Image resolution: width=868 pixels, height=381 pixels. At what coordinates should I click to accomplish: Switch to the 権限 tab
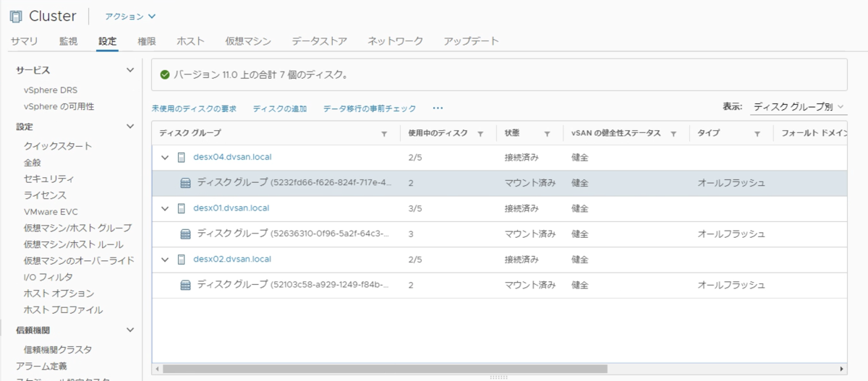147,41
